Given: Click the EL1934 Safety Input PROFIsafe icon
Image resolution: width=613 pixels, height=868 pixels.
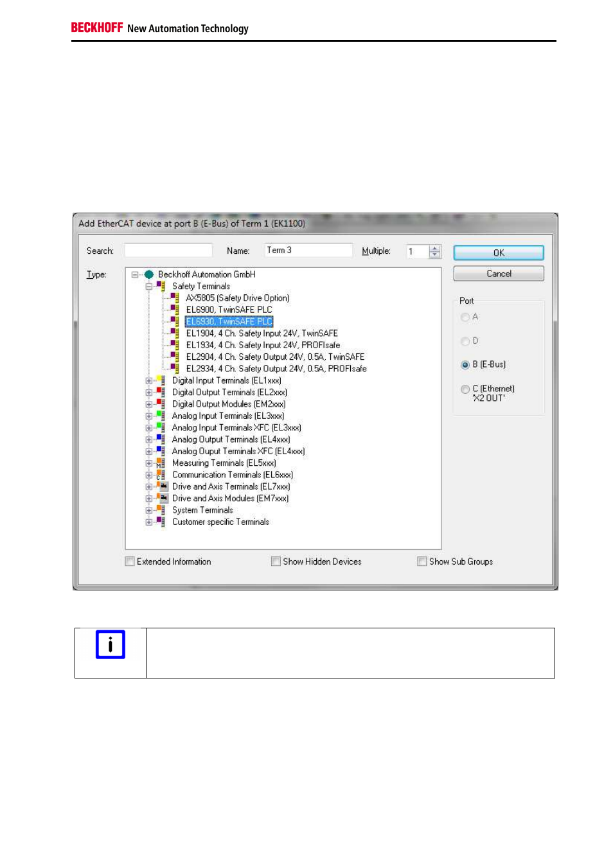Looking at the screenshot, I should 175,345.
